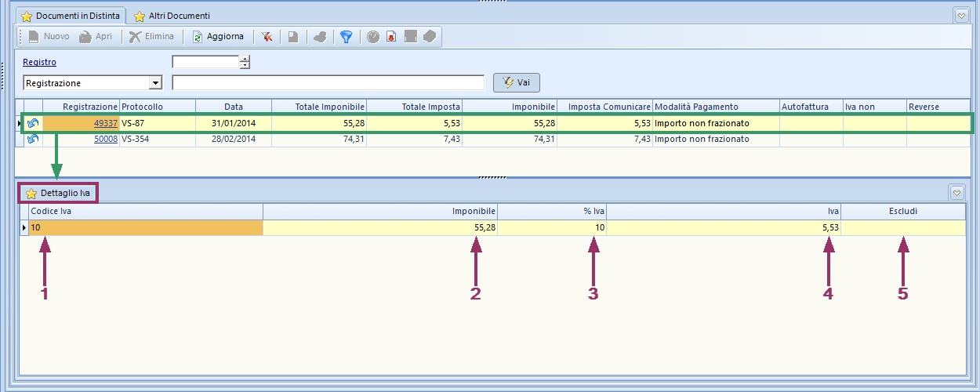Click the red arrow export document icon
Viewport: 980px width, 392px height.
click(x=391, y=37)
